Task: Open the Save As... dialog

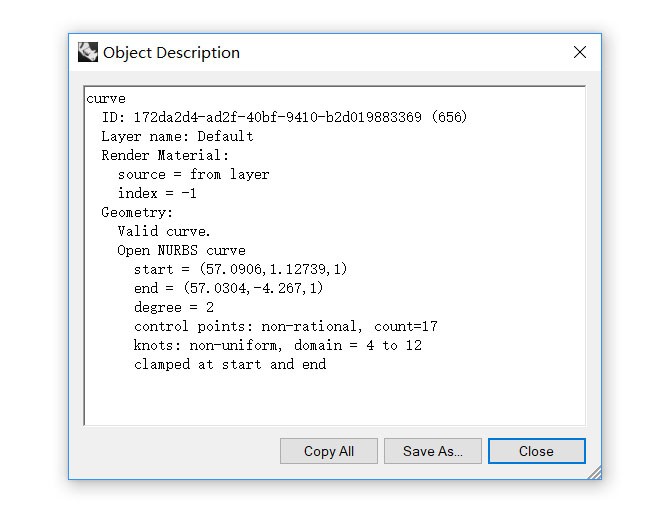Action: 432,451
